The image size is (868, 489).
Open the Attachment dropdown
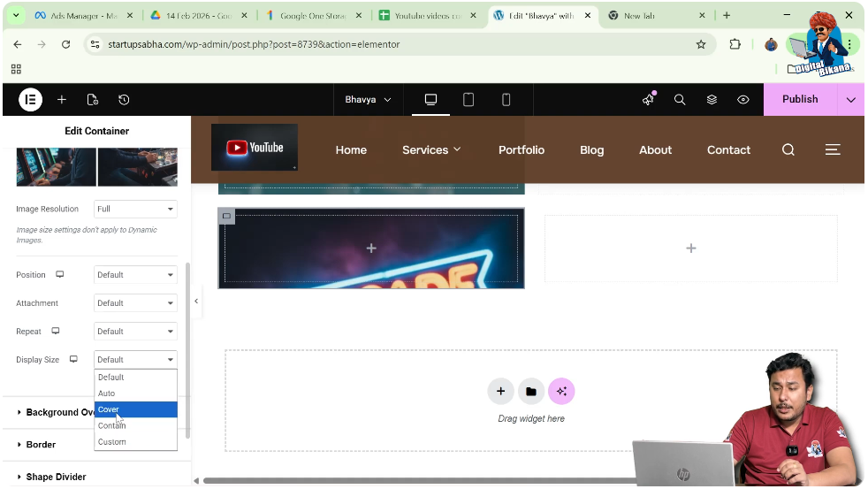coord(135,303)
